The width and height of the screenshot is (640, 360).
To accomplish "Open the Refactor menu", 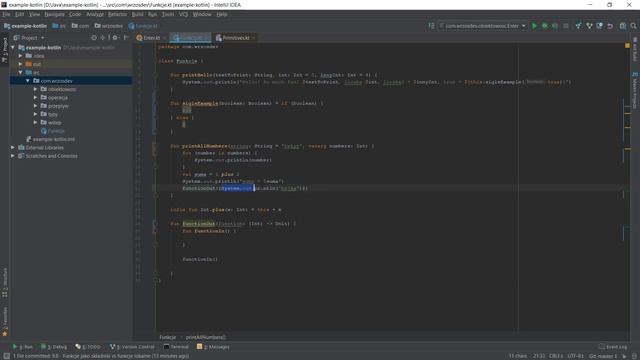I will click(x=118, y=14).
